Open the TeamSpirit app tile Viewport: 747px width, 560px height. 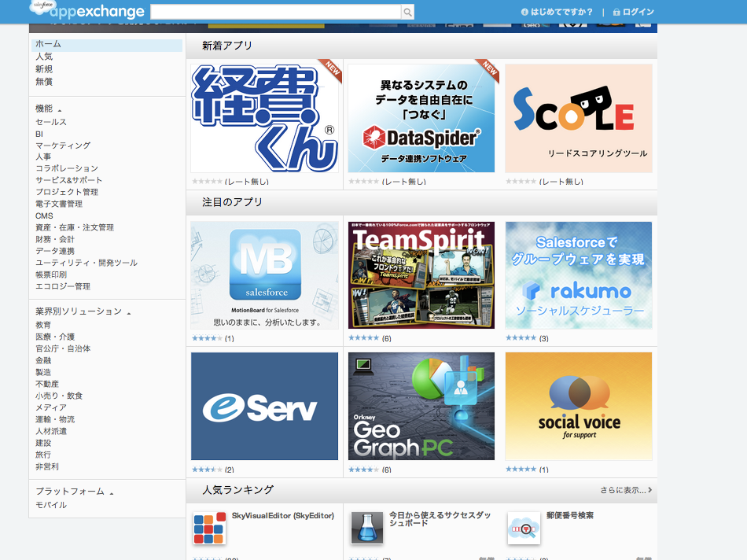(x=421, y=275)
